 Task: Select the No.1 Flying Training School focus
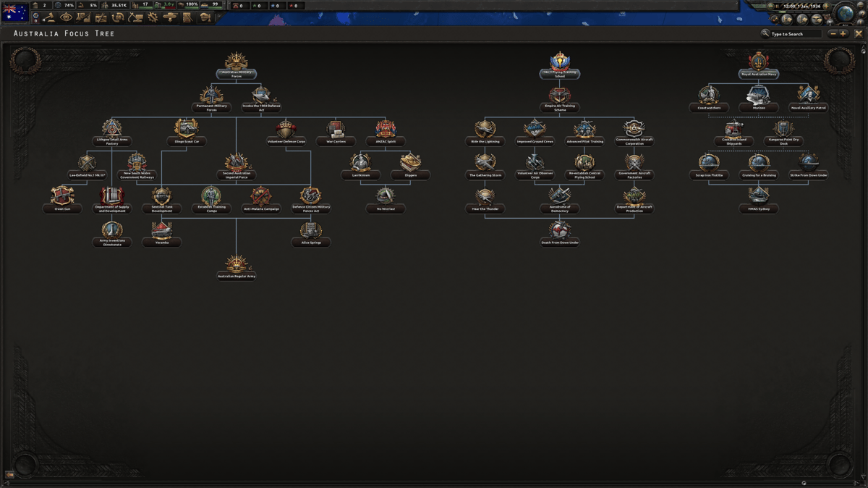[560, 64]
